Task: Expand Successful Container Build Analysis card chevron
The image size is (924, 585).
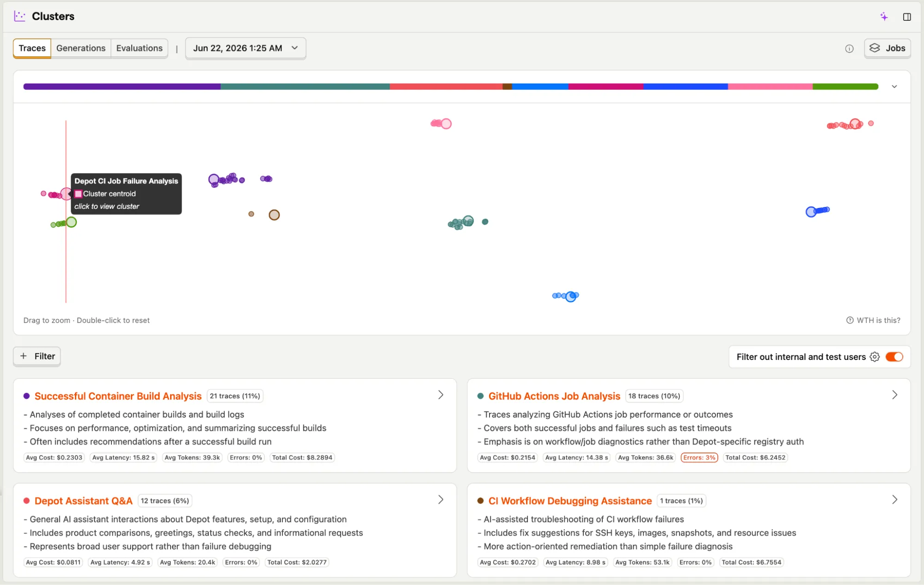Action: (x=441, y=395)
